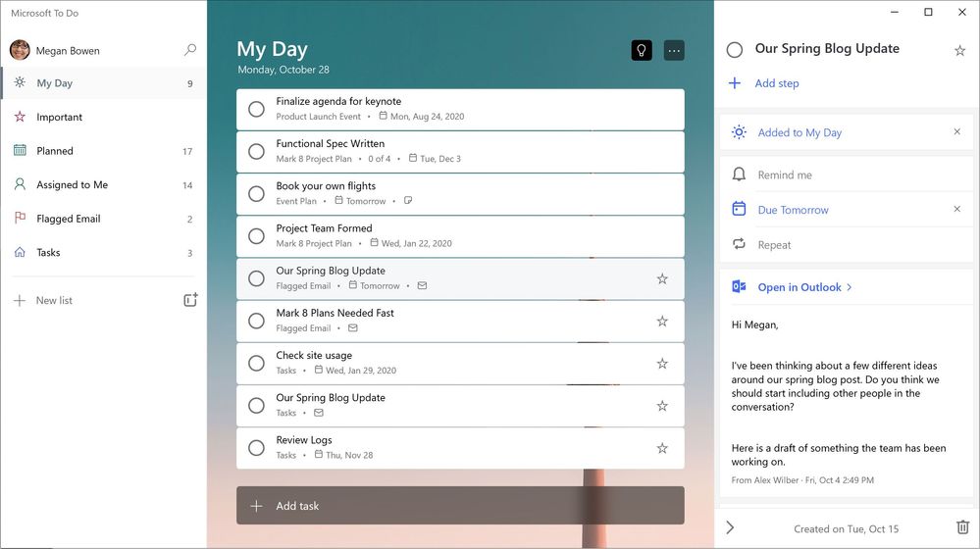Click the note icon on Book your own flights

[408, 201]
